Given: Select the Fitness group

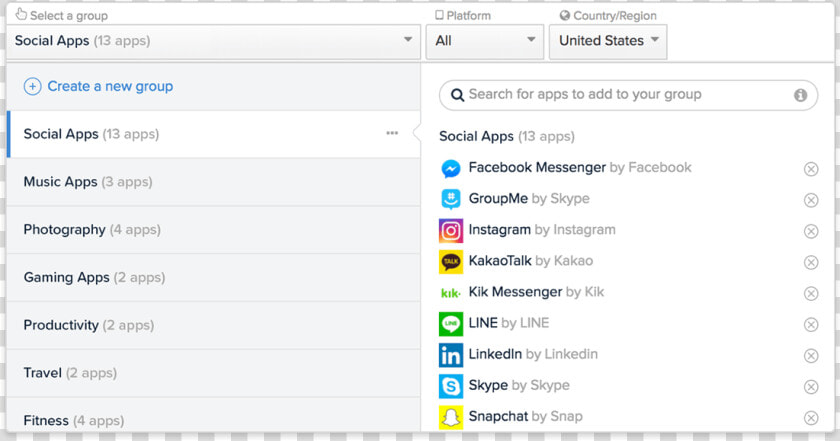Looking at the screenshot, I should 213,415.
